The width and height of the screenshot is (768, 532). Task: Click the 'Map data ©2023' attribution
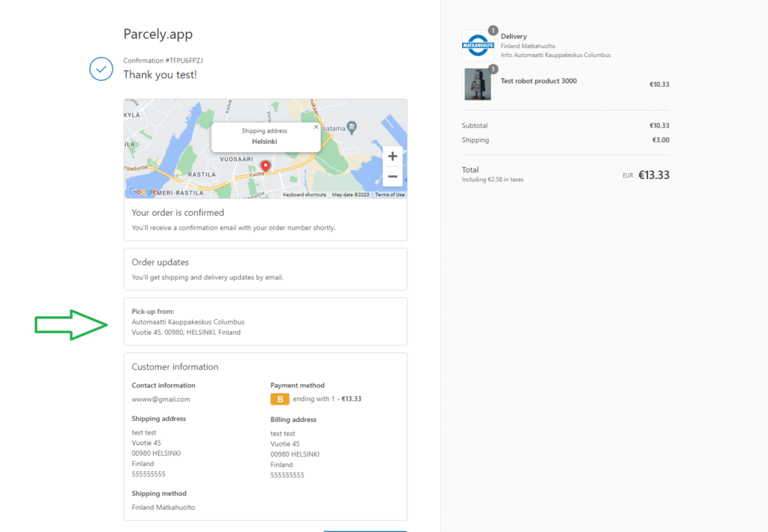pyautogui.click(x=350, y=194)
